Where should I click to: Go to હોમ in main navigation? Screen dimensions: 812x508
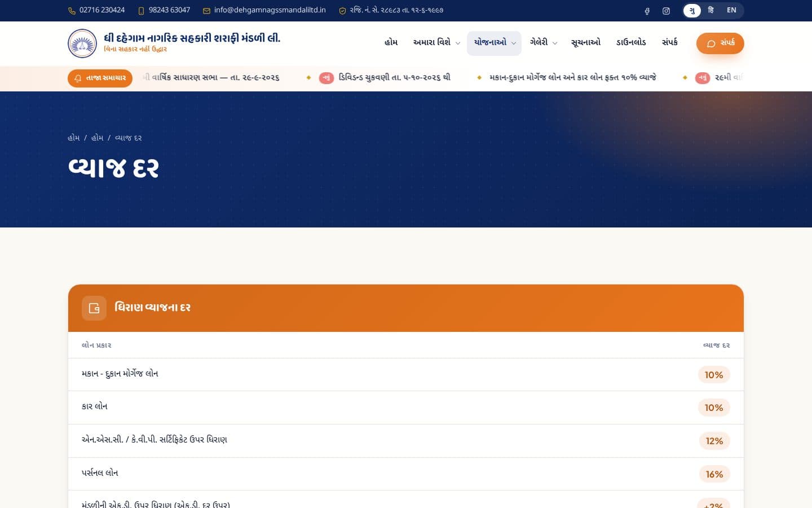(391, 43)
